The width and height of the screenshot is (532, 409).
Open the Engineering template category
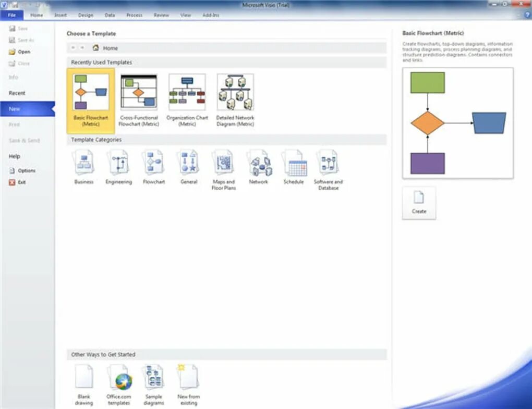tap(118, 167)
